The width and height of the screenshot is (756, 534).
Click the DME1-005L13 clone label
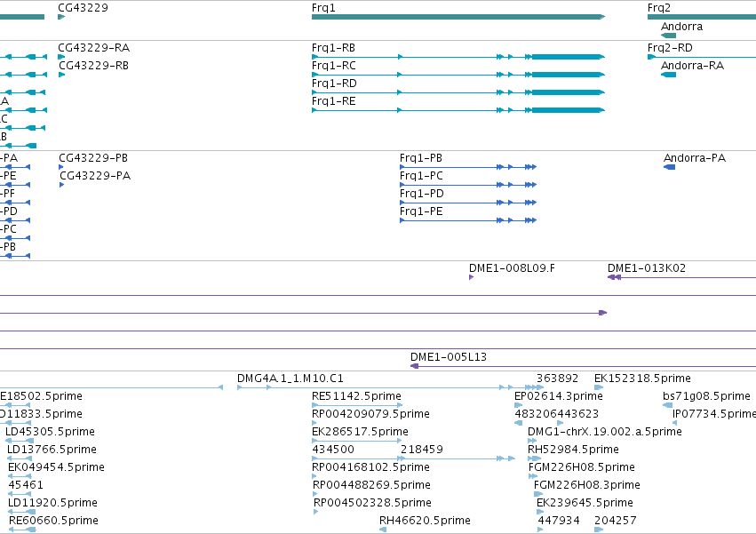click(449, 357)
